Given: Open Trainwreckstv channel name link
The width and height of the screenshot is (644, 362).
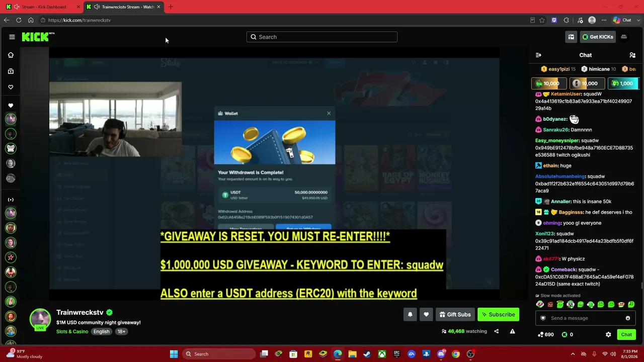Looking at the screenshot, I should pos(79,313).
